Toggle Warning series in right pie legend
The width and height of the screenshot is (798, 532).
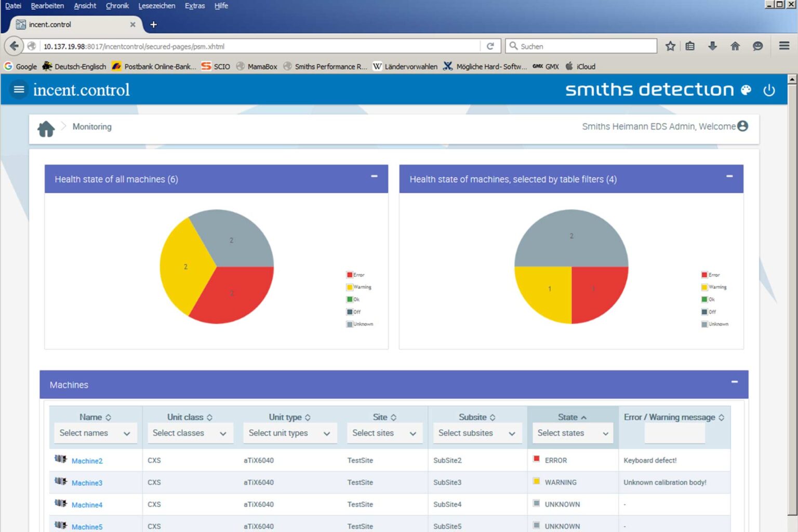714,287
